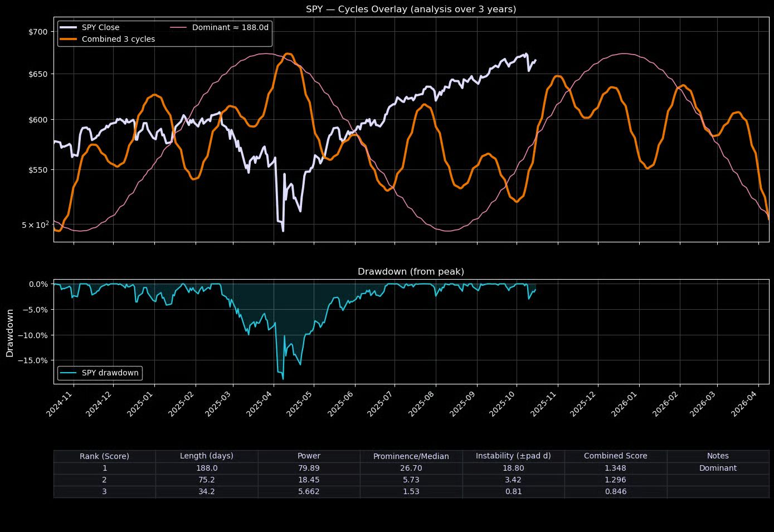
Task: Click the 2025-09 date axis label
Action: 463,403
